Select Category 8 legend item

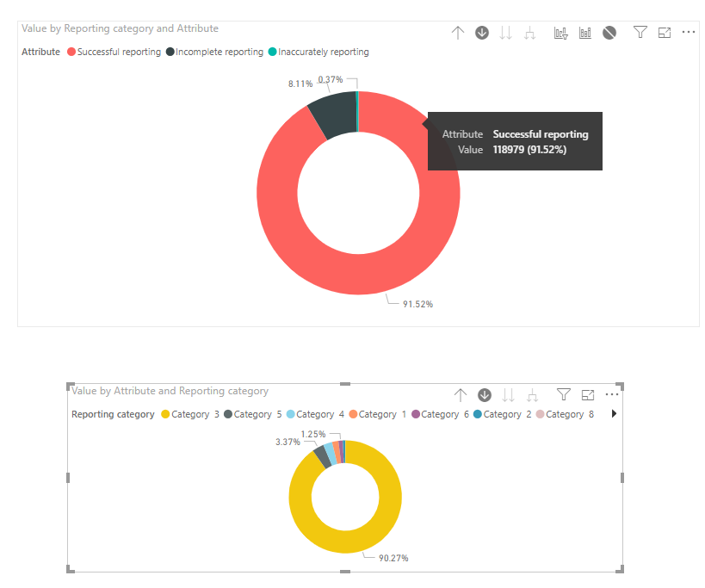point(566,414)
